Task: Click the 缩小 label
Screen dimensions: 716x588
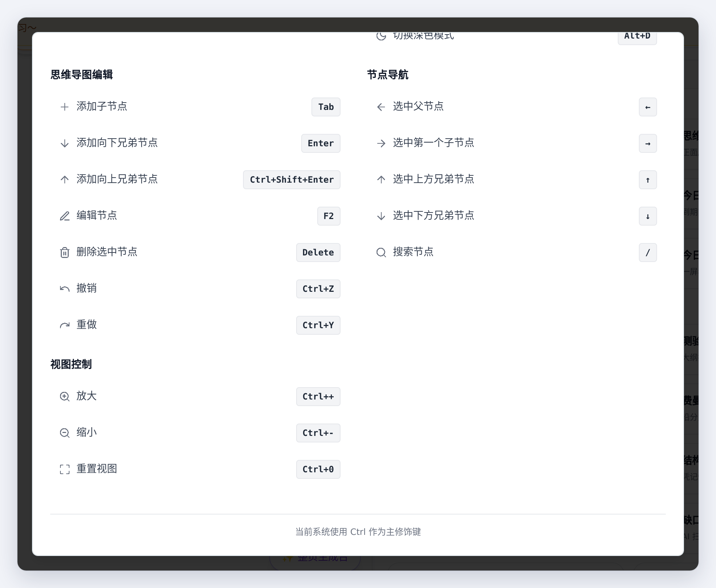Action: [87, 432]
